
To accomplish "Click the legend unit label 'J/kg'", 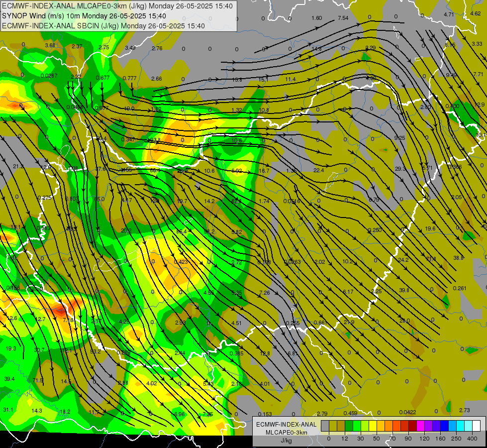I will 287,441.
